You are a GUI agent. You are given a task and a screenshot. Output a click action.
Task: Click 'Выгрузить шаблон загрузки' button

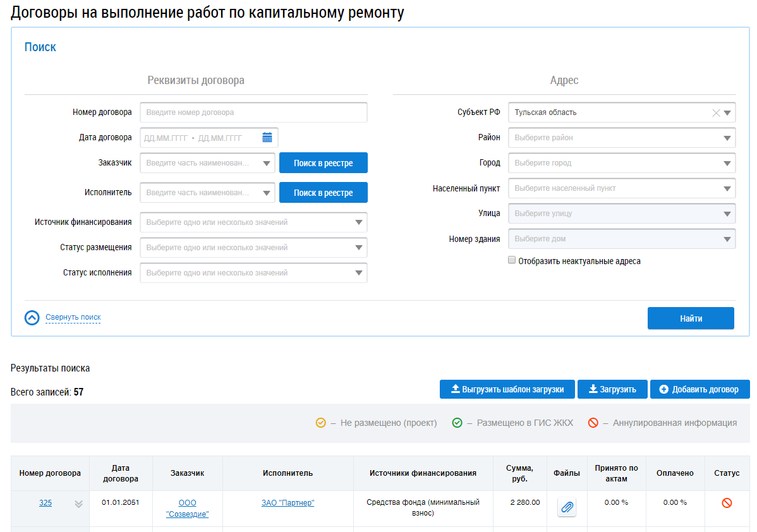(x=507, y=389)
